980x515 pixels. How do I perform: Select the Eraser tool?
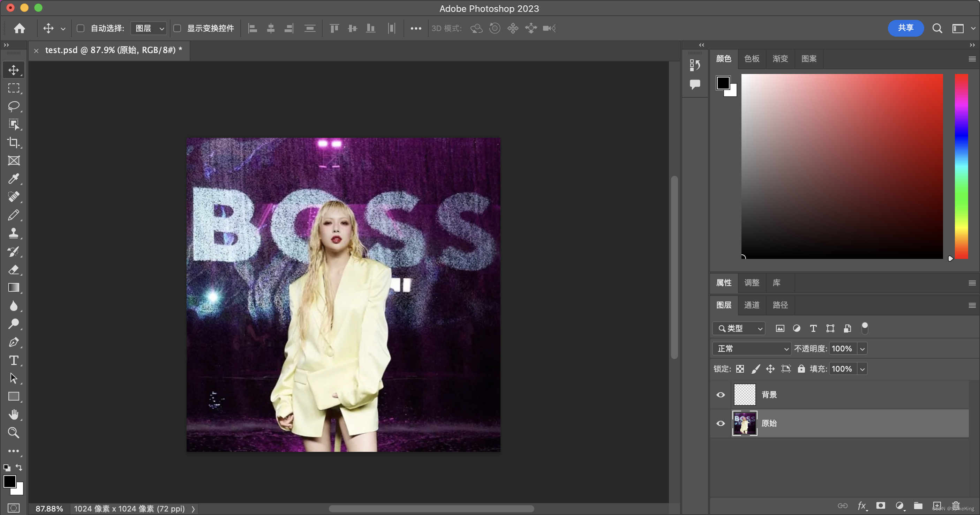pyautogui.click(x=14, y=269)
